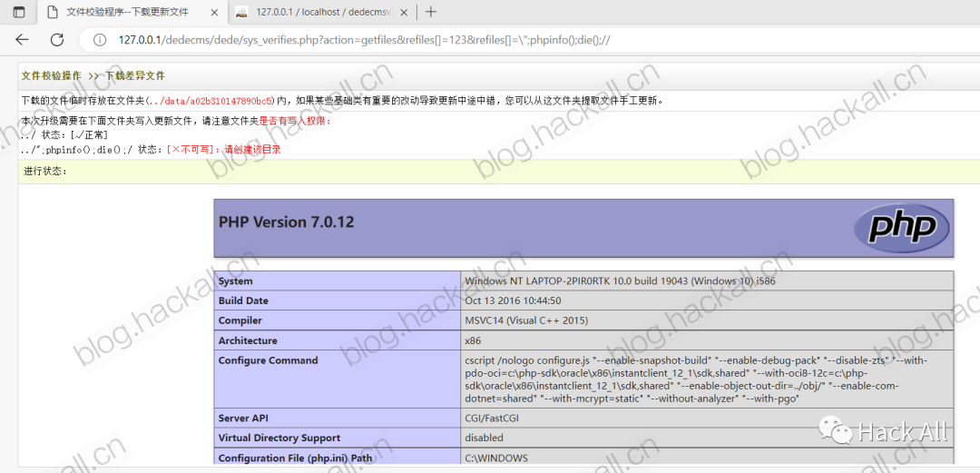Select the Configure Command label cell
980x473 pixels.
click(337, 379)
